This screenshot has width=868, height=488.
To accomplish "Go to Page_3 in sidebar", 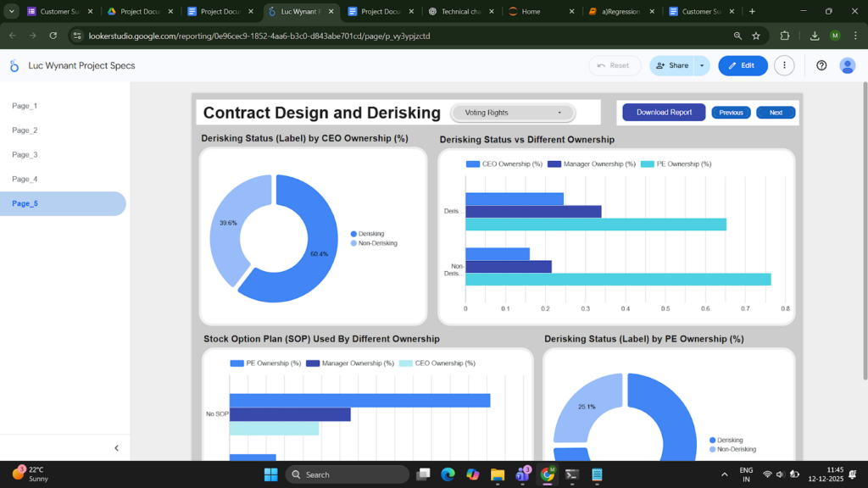I will 25,155.
